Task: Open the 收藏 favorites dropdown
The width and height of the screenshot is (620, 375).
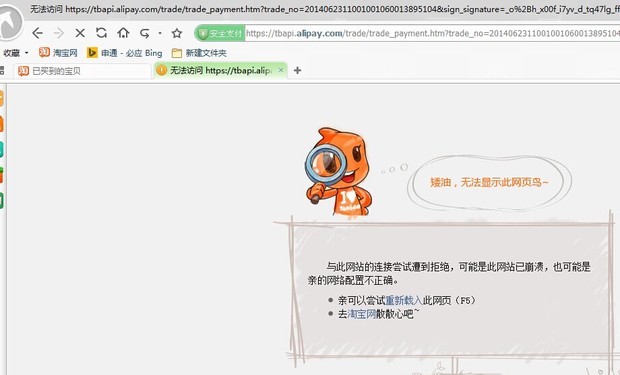Action: [x=16, y=53]
